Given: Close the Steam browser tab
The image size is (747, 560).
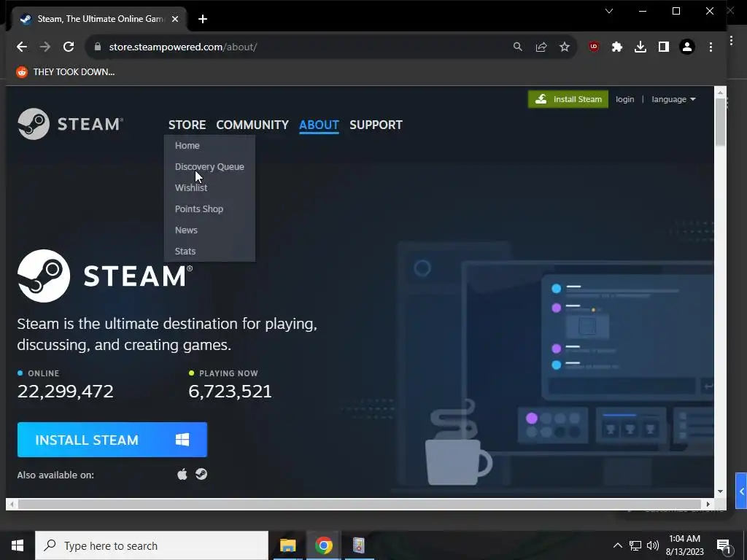Looking at the screenshot, I should click(x=175, y=19).
